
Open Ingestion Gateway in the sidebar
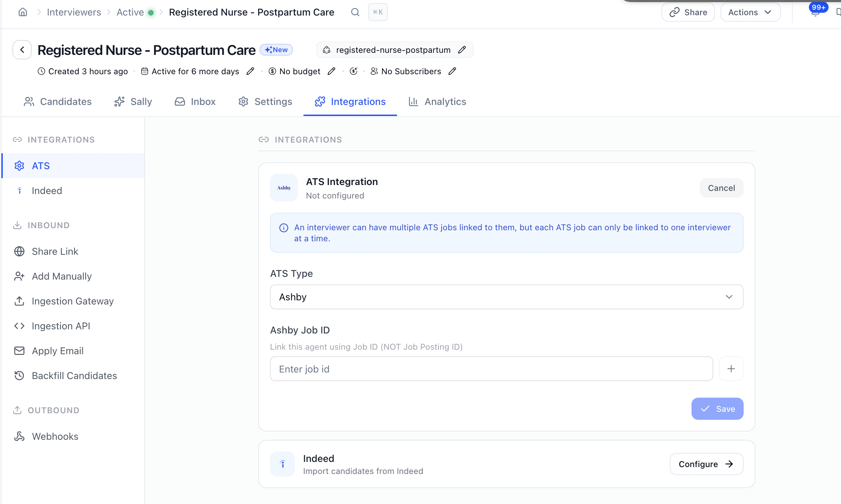(x=73, y=301)
